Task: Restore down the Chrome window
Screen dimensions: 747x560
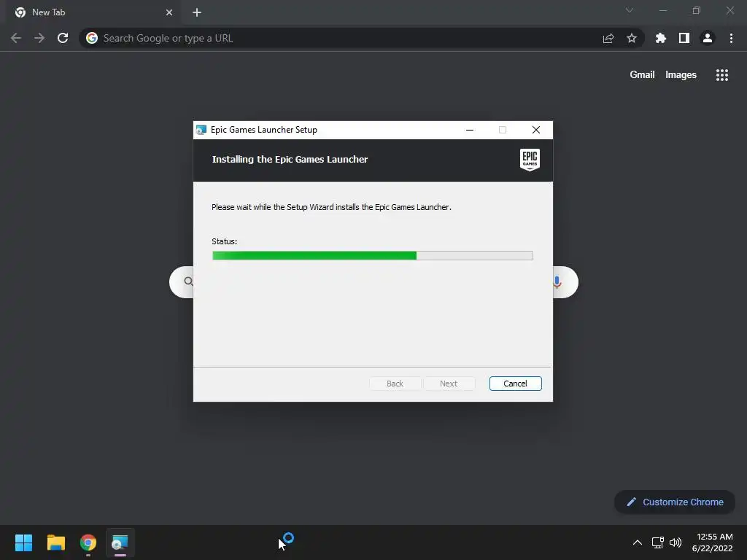Action: point(697,10)
